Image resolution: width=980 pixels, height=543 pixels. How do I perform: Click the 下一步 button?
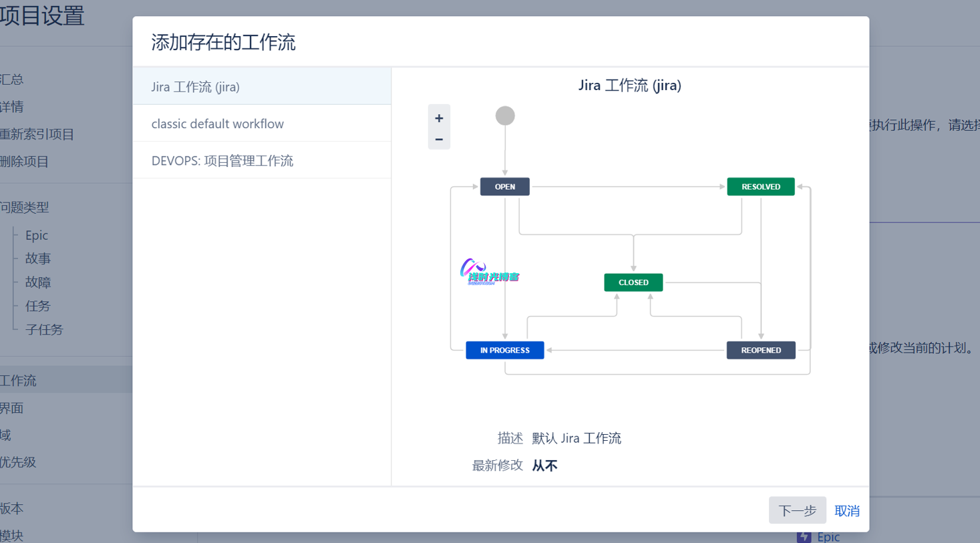pos(797,511)
